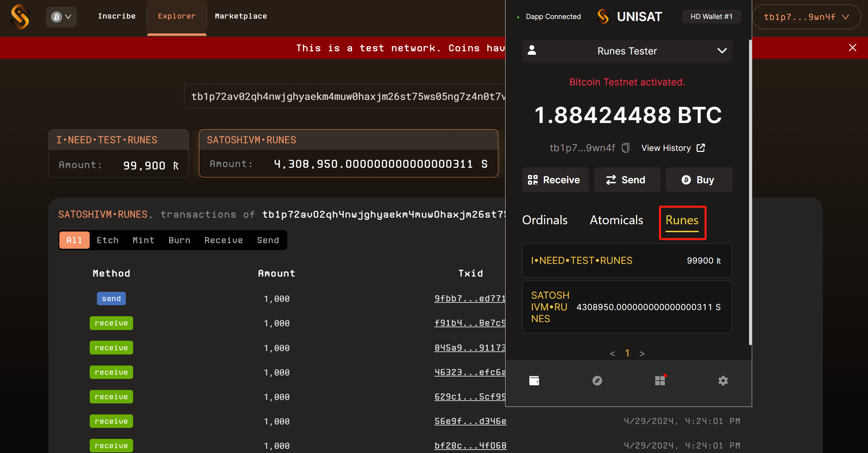
Task: Filter transactions by Burn
Action: (179, 240)
